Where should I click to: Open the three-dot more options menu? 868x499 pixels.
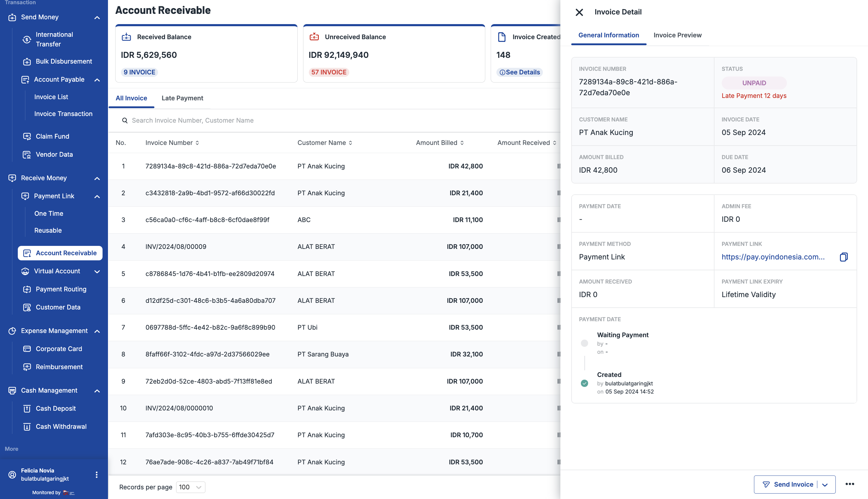coord(850,484)
